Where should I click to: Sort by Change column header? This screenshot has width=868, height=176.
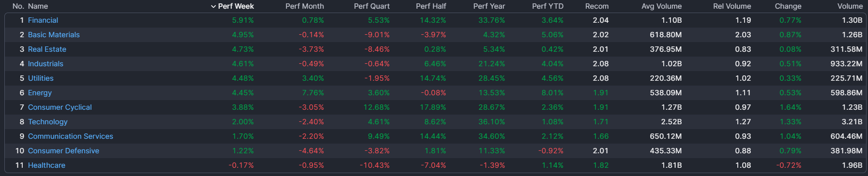pos(788,6)
